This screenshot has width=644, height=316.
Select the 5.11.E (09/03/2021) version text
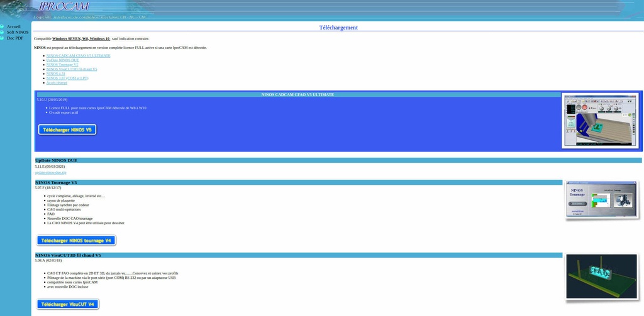[50, 166]
